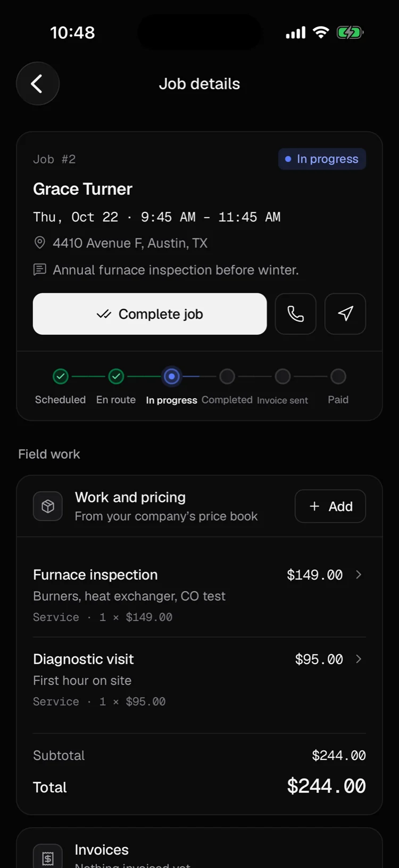Viewport: 399px width, 868px height.
Task: Tap the $149.00 Furnace inspection price
Action: pyautogui.click(x=315, y=575)
